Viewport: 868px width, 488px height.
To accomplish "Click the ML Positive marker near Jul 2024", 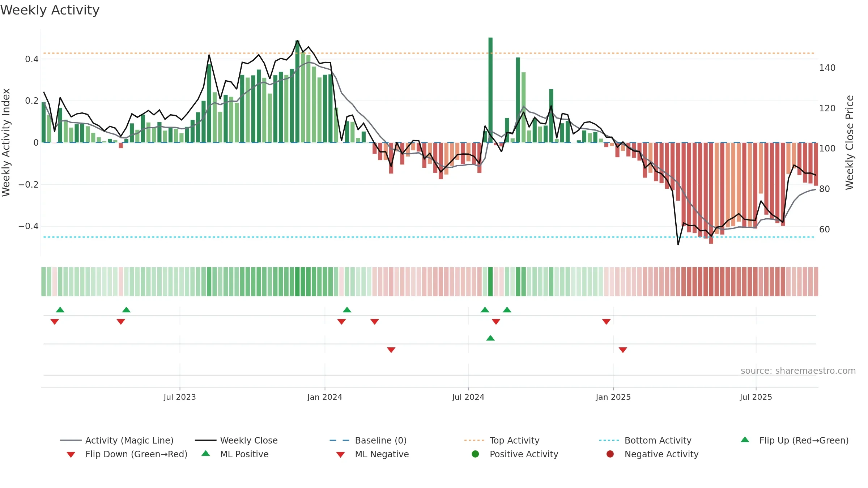I will pyautogui.click(x=490, y=338).
